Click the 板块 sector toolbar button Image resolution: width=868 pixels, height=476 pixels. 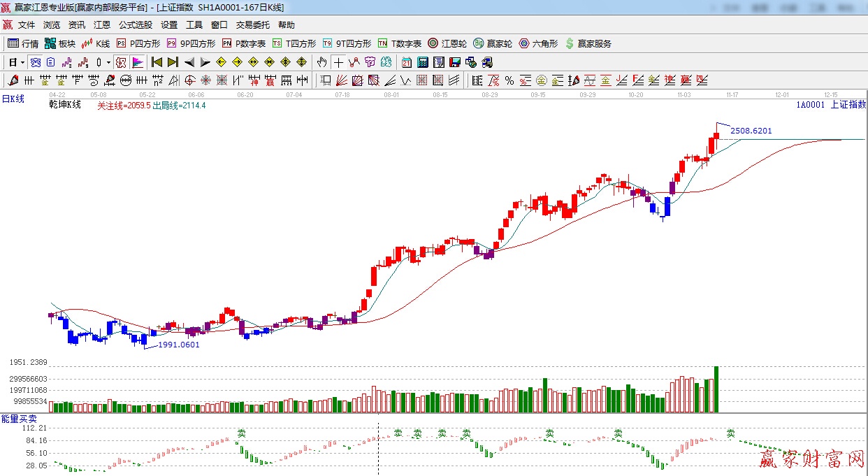[59, 43]
